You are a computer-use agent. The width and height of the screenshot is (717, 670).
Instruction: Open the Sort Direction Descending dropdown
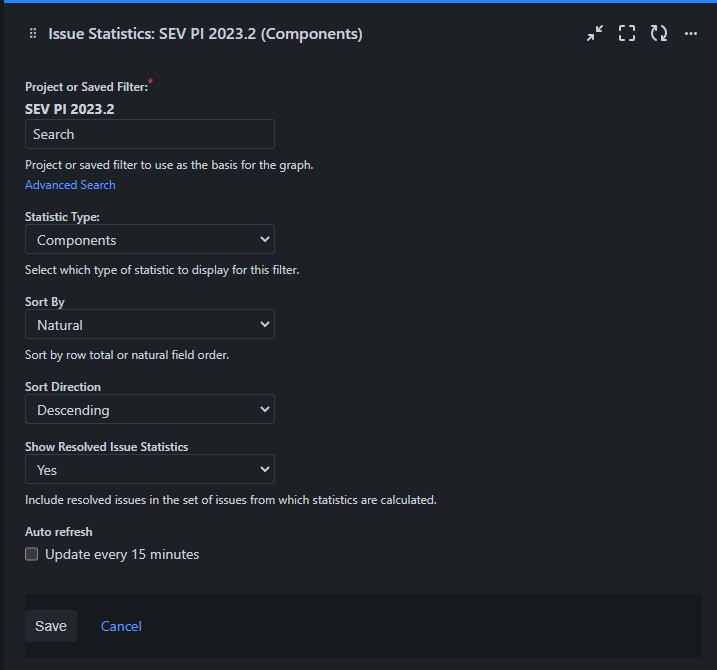tap(150, 409)
